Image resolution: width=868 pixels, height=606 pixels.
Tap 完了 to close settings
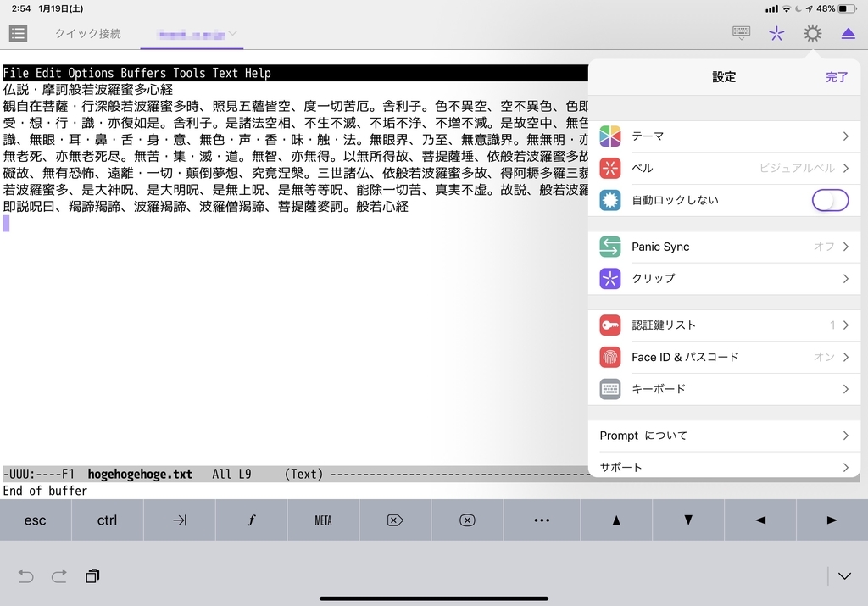(837, 77)
